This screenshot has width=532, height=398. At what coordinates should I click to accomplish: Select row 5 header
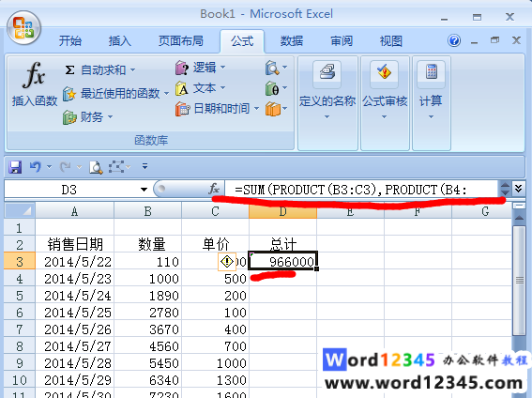click(x=20, y=295)
